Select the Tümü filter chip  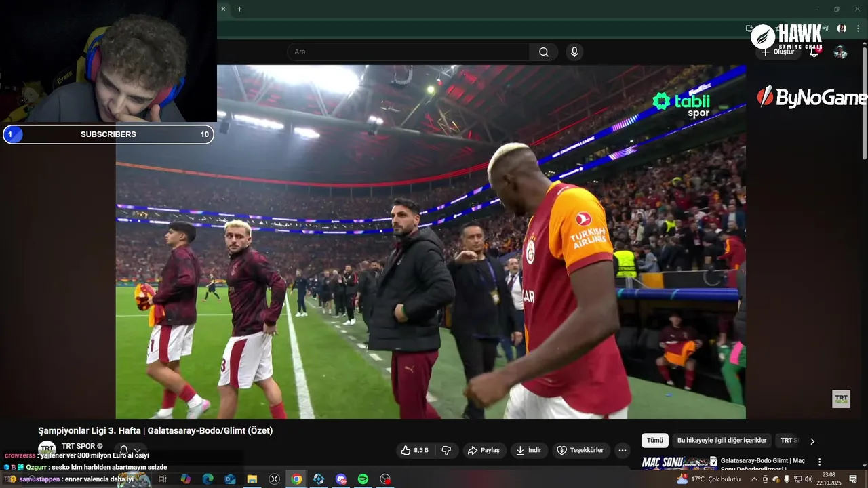click(x=655, y=441)
